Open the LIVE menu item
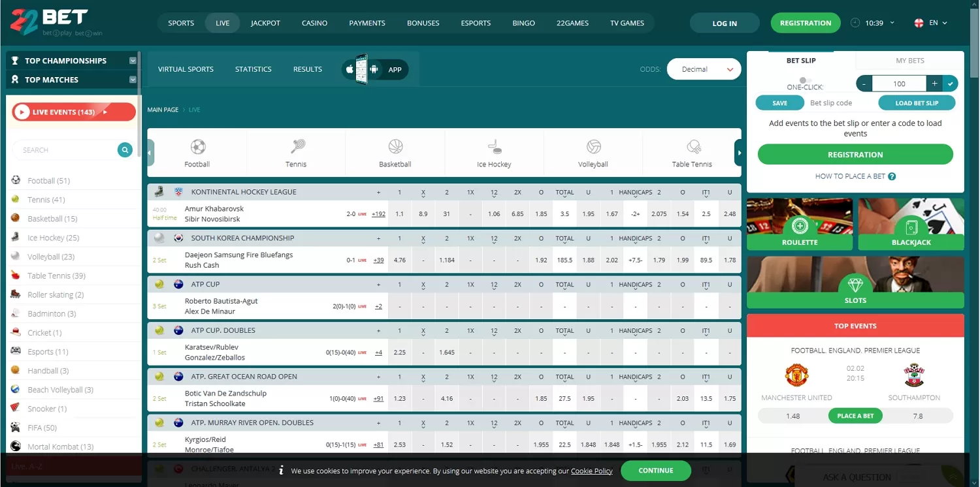Screen dimensions: 980x487 (223, 23)
